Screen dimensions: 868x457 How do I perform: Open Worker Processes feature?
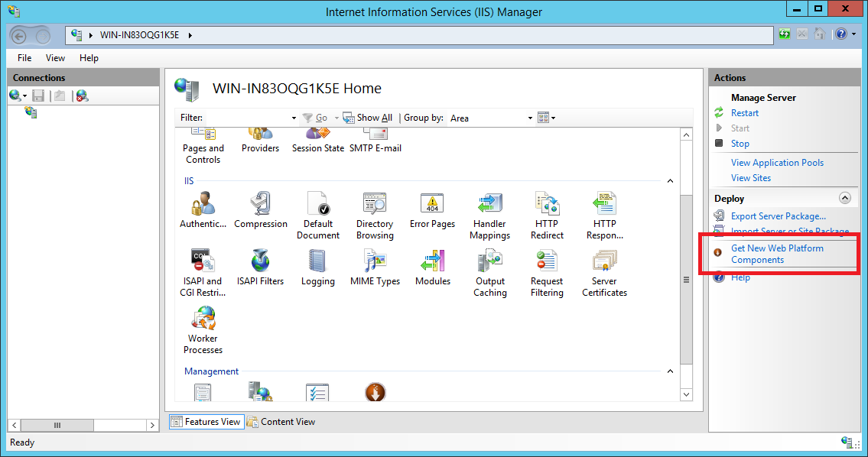[x=203, y=330]
